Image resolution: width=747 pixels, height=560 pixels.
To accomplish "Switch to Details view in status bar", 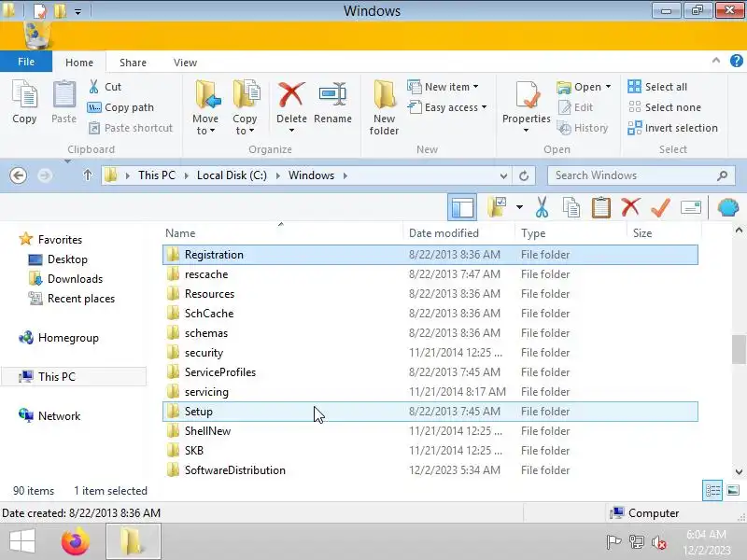I will (x=712, y=491).
